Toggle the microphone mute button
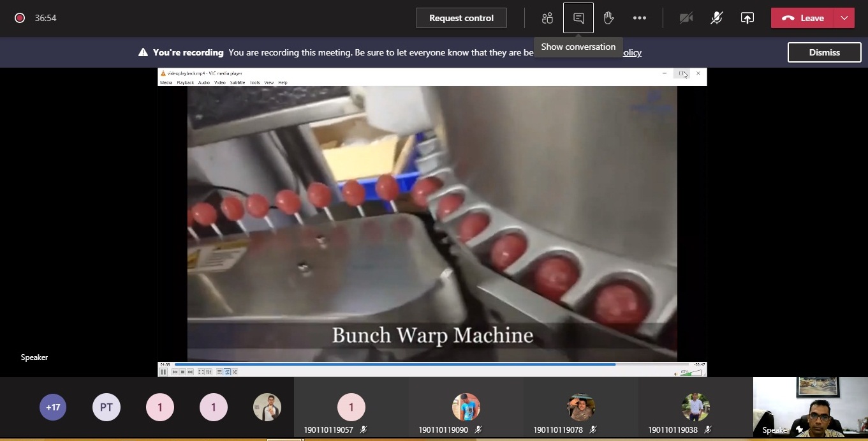 click(716, 18)
